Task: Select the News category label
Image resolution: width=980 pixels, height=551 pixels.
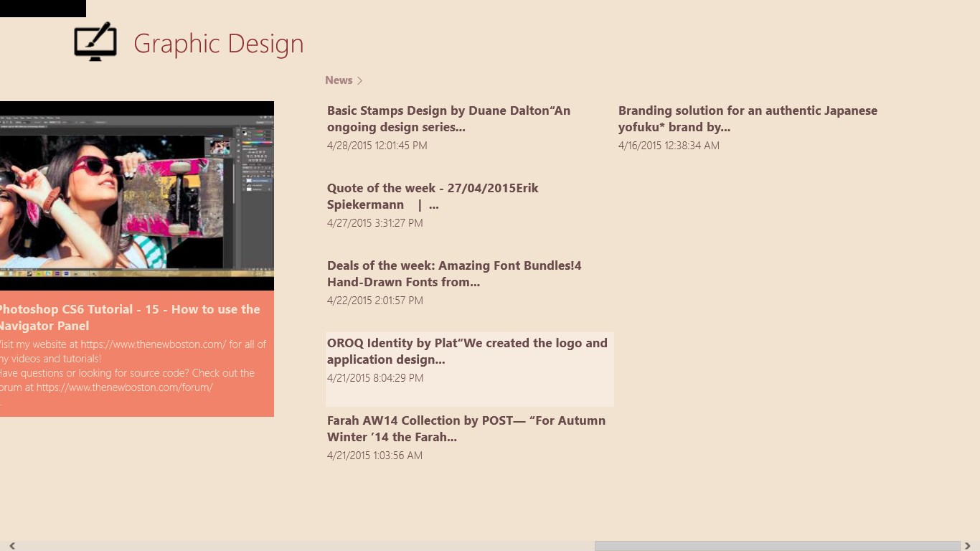Action: tap(339, 80)
